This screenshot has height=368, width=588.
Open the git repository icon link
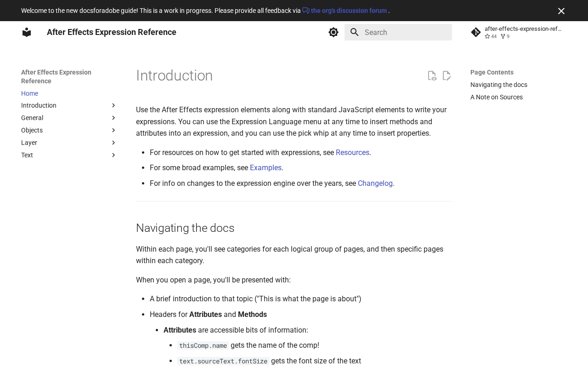pyautogui.click(x=476, y=32)
